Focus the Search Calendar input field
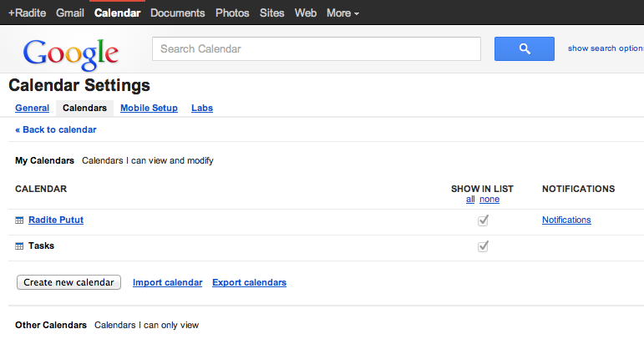 click(x=317, y=48)
